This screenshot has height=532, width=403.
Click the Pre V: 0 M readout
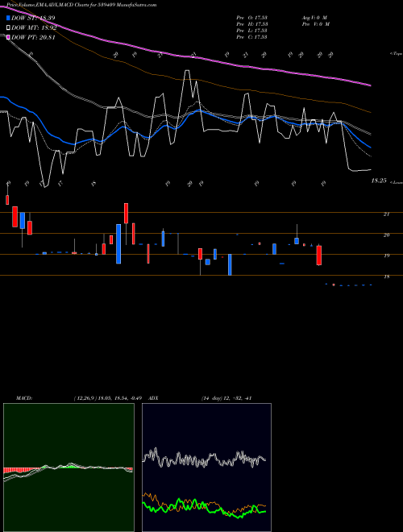click(315, 24)
